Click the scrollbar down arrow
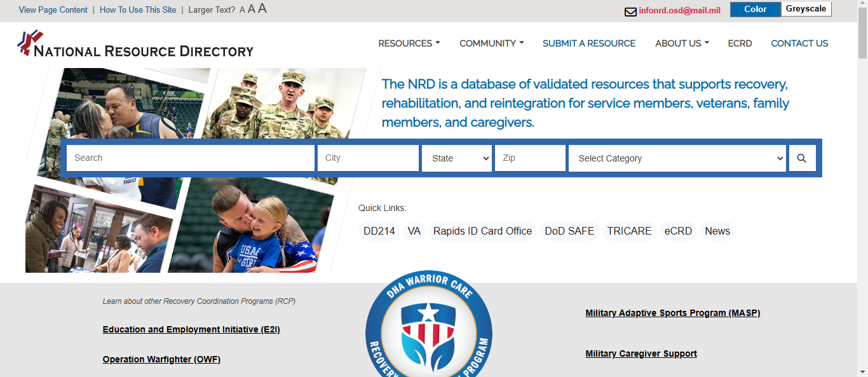Viewport: 868px width, 377px height. pyautogui.click(x=862, y=372)
